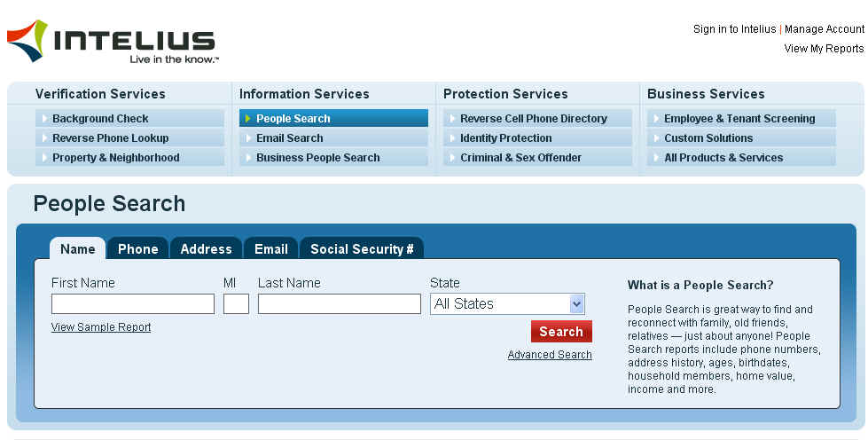The height and width of the screenshot is (440, 868).
Task: Open View Sample Report link
Action: coord(101,327)
